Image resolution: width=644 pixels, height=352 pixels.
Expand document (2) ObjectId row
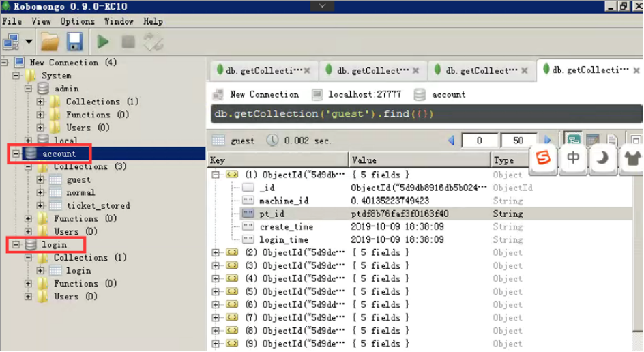[216, 252]
